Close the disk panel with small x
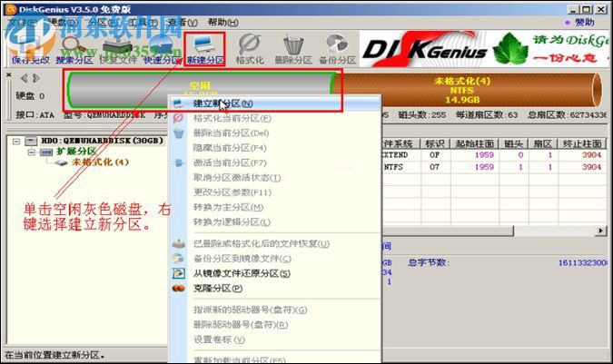Image resolution: width=613 pixels, height=364 pixels. pyautogui.click(x=9, y=74)
